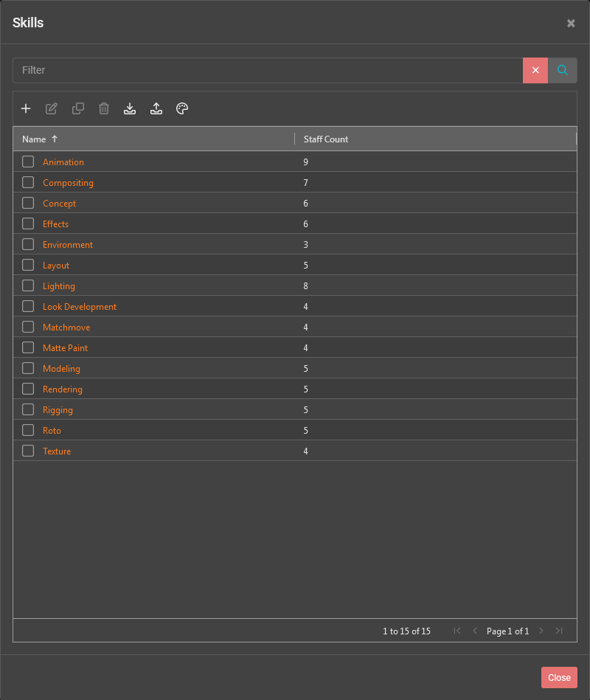Image resolution: width=590 pixels, height=700 pixels.
Task: Click the next page chevron
Action: click(x=541, y=631)
